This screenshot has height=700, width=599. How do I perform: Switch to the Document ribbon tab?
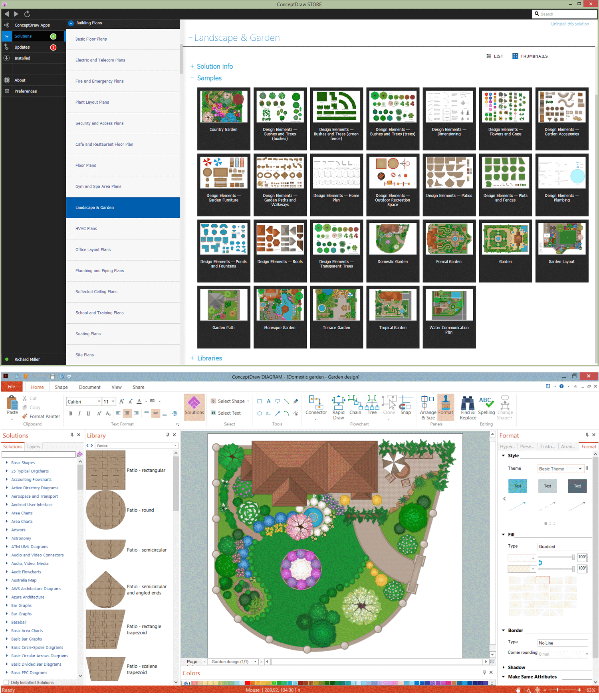(x=89, y=387)
